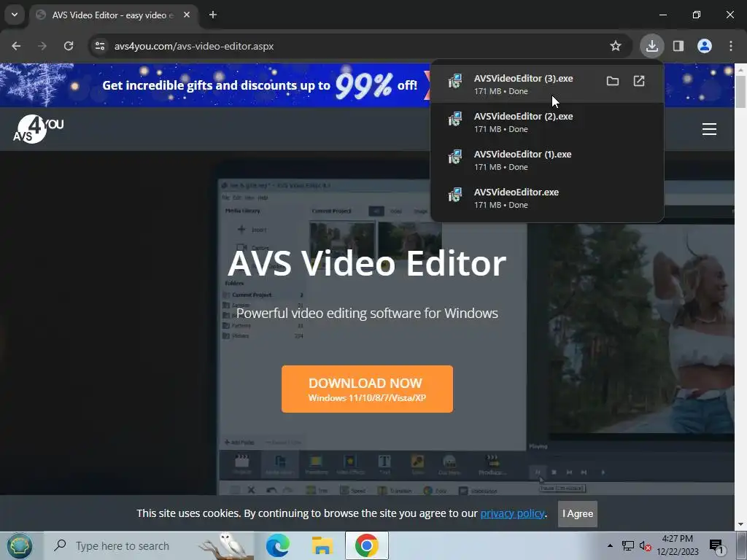Open the browser side panel icon

pyautogui.click(x=678, y=46)
